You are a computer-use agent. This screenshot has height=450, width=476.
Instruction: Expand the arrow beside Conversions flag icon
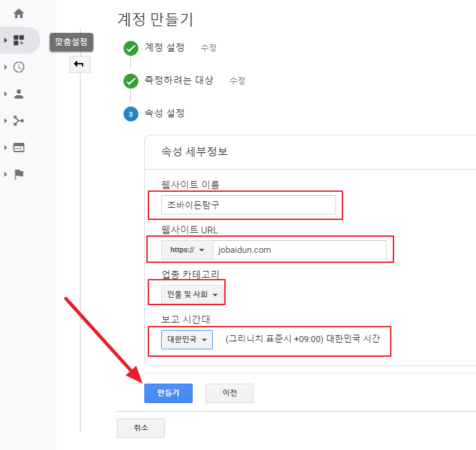tap(5, 174)
